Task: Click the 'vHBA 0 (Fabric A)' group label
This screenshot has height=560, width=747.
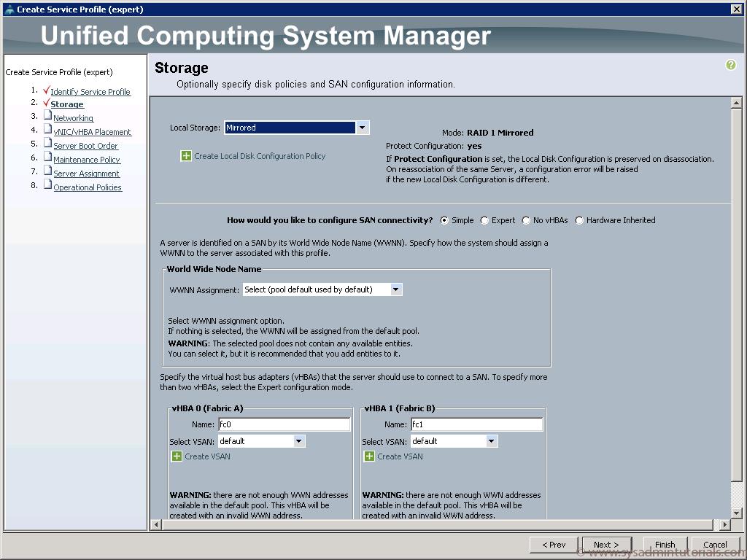Action: 207,408
